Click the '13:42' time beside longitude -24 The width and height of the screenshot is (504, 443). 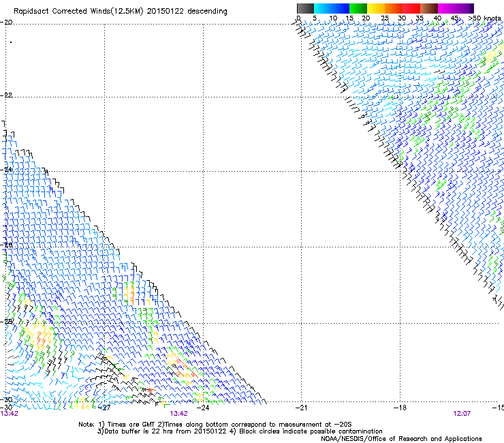178,414
